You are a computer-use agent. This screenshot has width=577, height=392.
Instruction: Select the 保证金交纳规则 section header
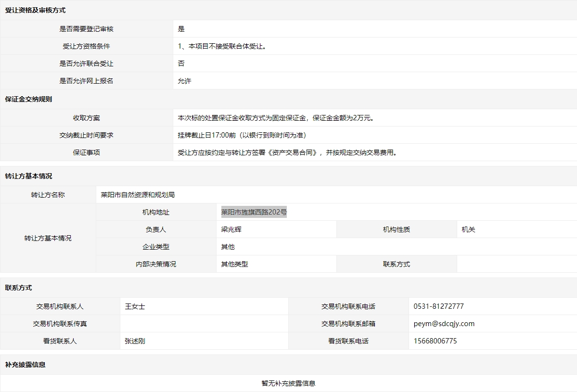28,100
